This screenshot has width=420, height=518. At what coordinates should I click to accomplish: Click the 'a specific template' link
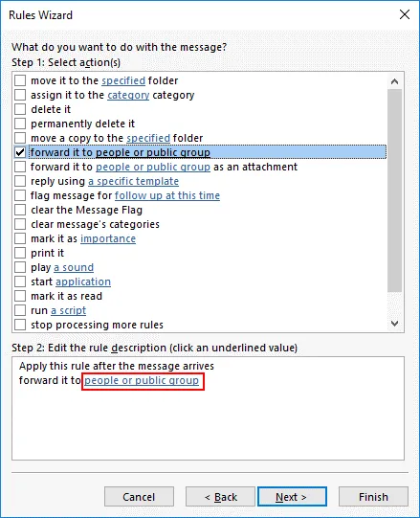click(133, 181)
